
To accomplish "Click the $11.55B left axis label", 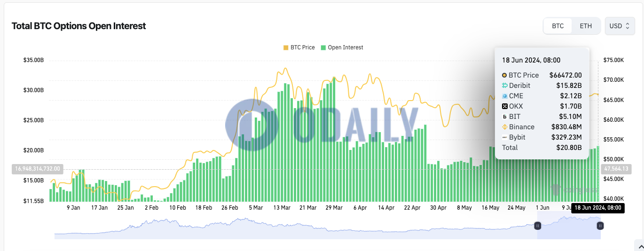I will point(33,201).
